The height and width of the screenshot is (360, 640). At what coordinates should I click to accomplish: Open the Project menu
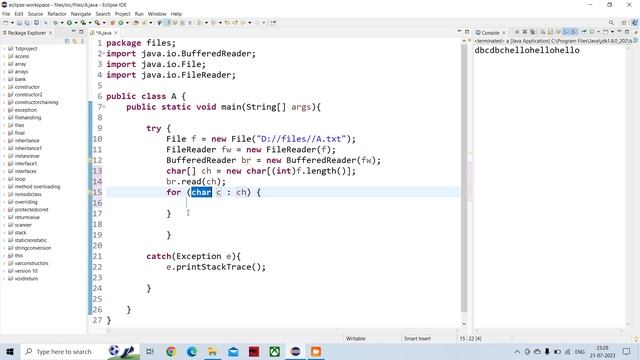[x=122, y=14]
